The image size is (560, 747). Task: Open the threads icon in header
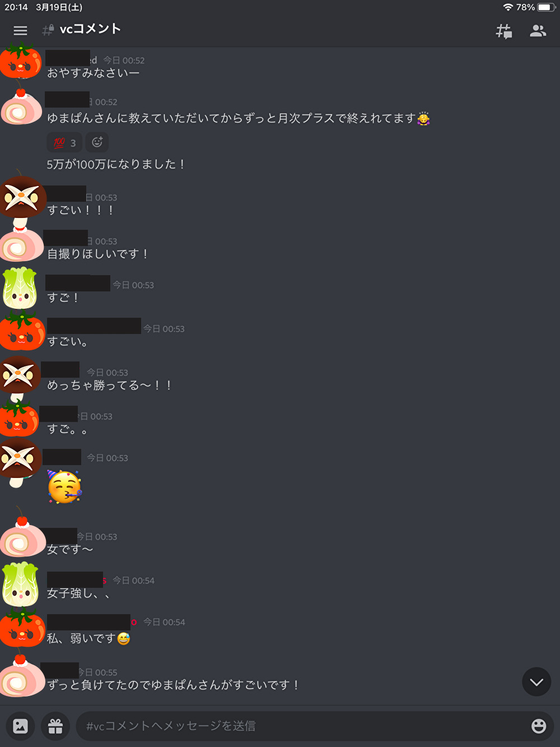pyautogui.click(x=504, y=31)
